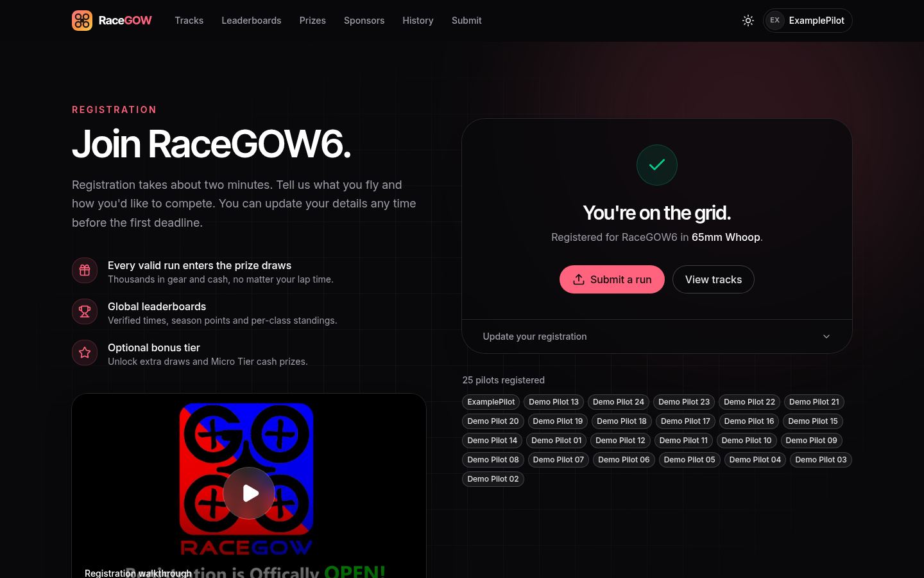Select the Demo Pilot 15 chip

click(813, 421)
